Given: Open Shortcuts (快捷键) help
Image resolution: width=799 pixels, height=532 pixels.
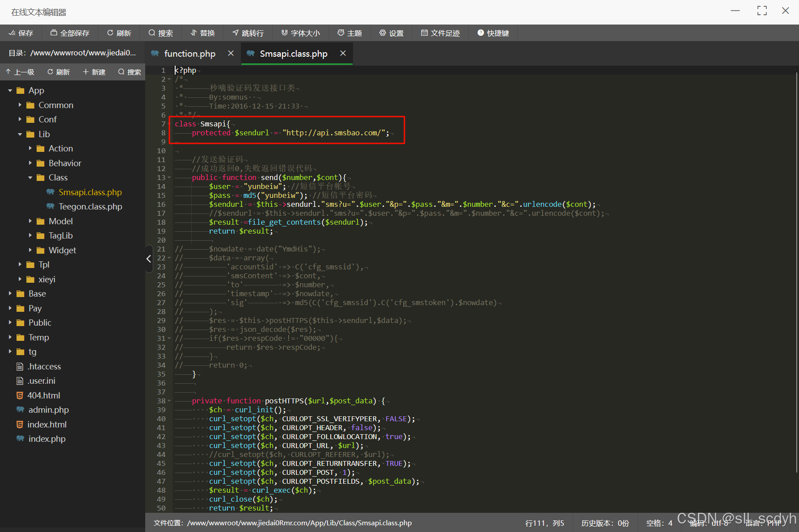Looking at the screenshot, I should tap(493, 33).
